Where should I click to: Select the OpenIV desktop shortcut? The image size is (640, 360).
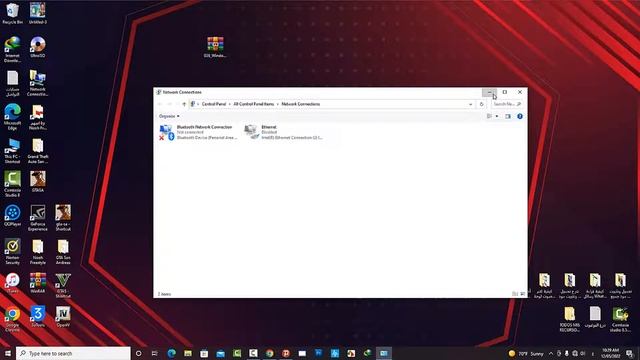(x=63, y=317)
